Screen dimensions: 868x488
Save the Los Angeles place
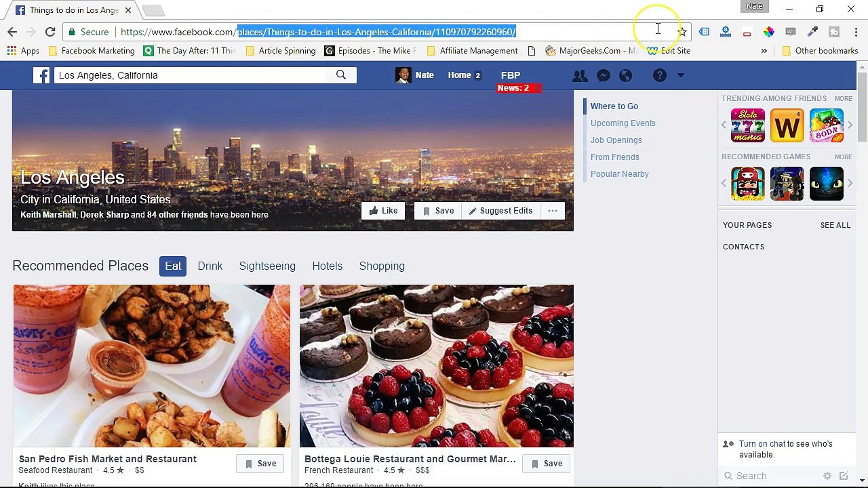click(x=438, y=211)
